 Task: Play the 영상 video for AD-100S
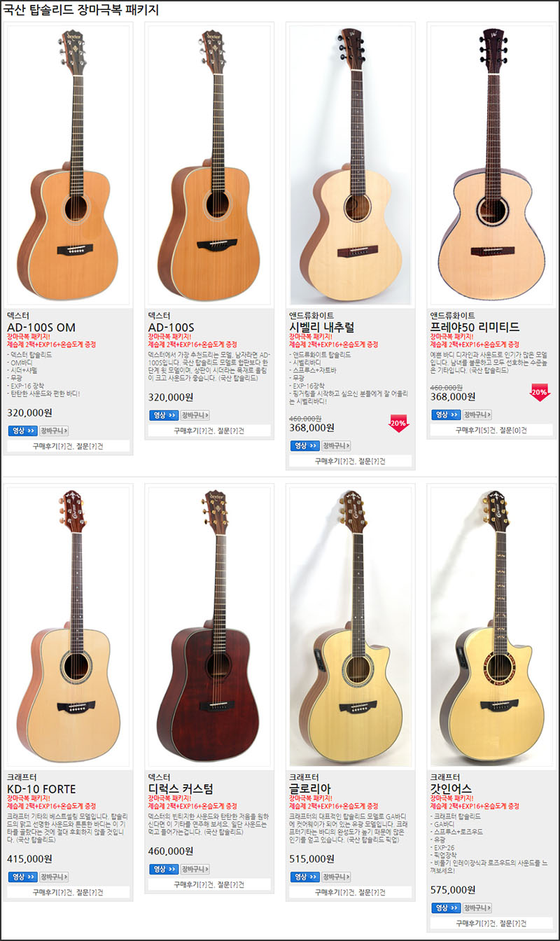pos(164,415)
